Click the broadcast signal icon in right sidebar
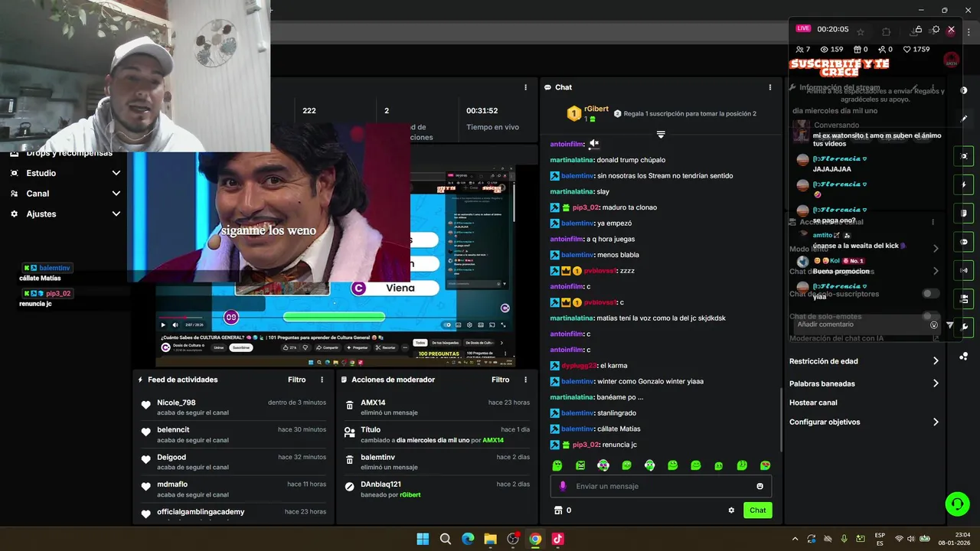980x551 pixels. [964, 270]
